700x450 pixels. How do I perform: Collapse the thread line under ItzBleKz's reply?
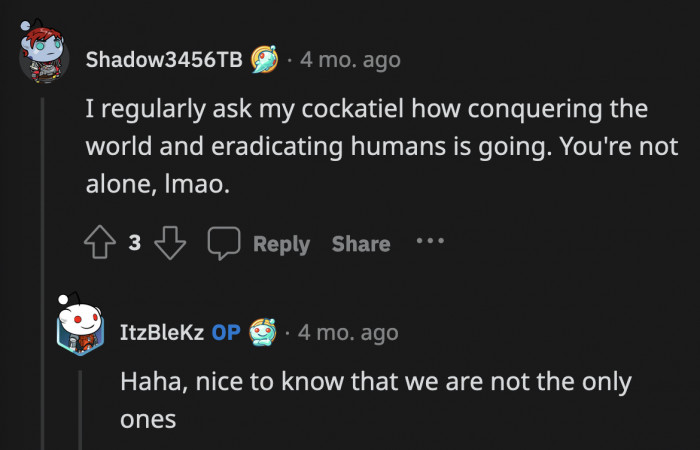(x=81, y=410)
